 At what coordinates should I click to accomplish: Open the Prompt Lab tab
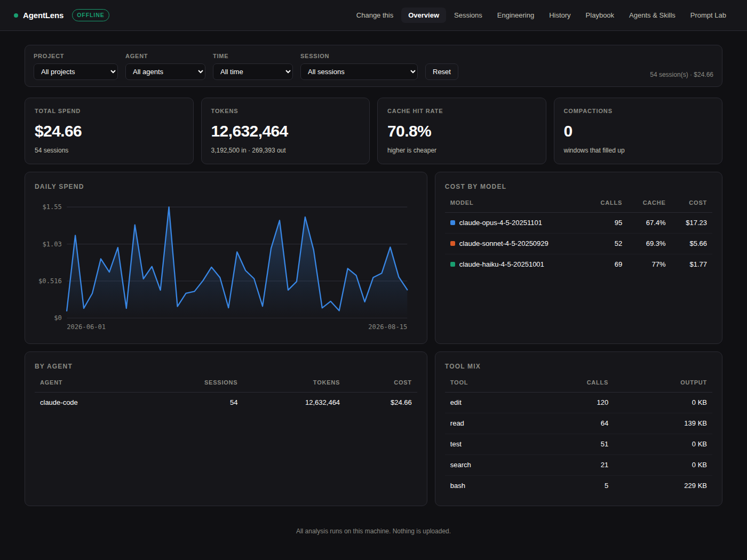tap(708, 15)
